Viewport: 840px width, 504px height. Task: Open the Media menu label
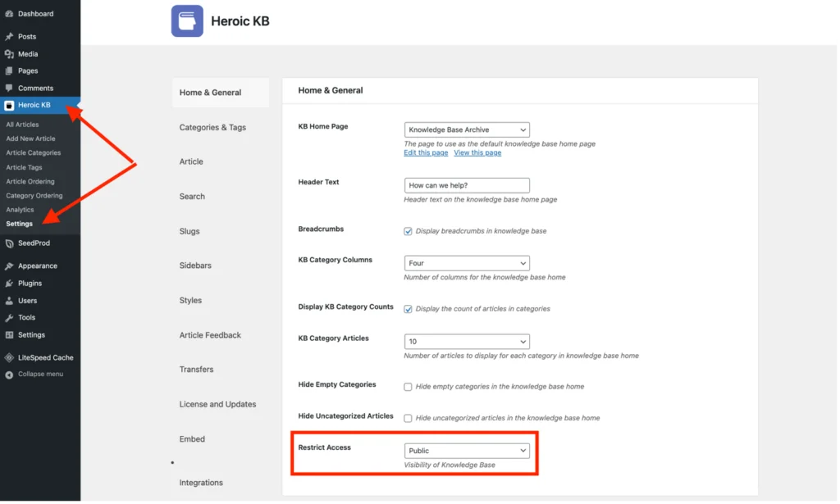click(x=28, y=54)
